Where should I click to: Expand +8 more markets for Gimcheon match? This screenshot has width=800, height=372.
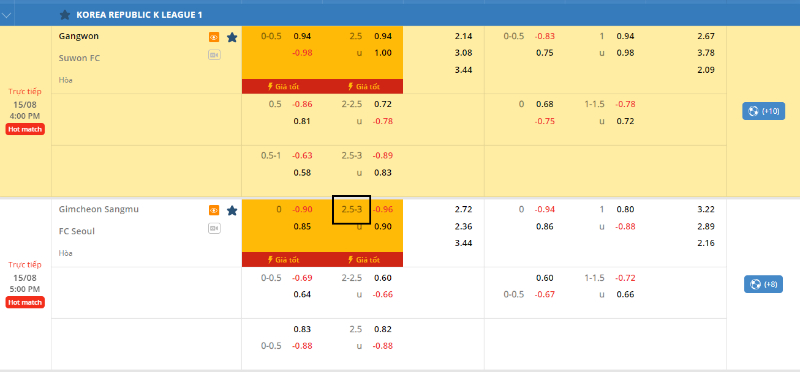tap(763, 284)
